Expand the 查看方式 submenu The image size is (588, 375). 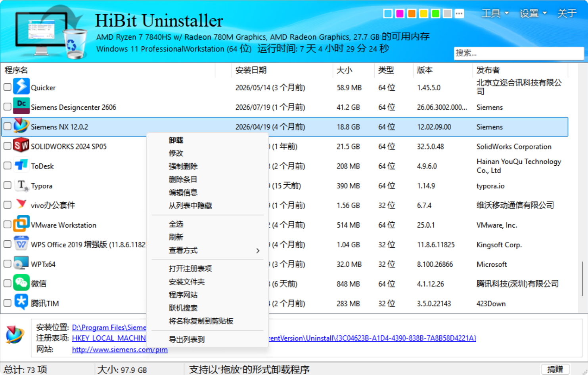[207, 251]
